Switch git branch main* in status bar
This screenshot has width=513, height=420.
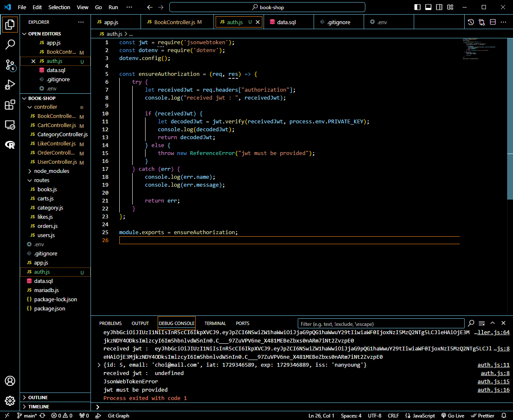tap(28, 415)
